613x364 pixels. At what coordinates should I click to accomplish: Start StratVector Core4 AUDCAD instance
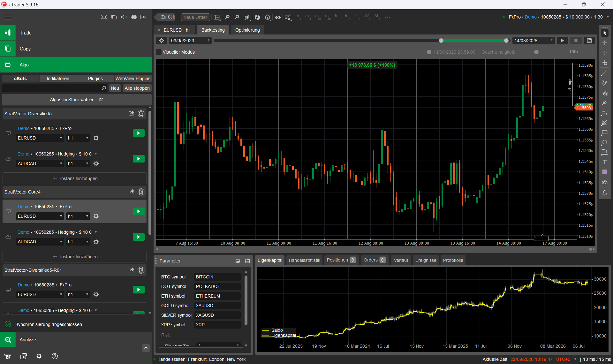(x=139, y=237)
